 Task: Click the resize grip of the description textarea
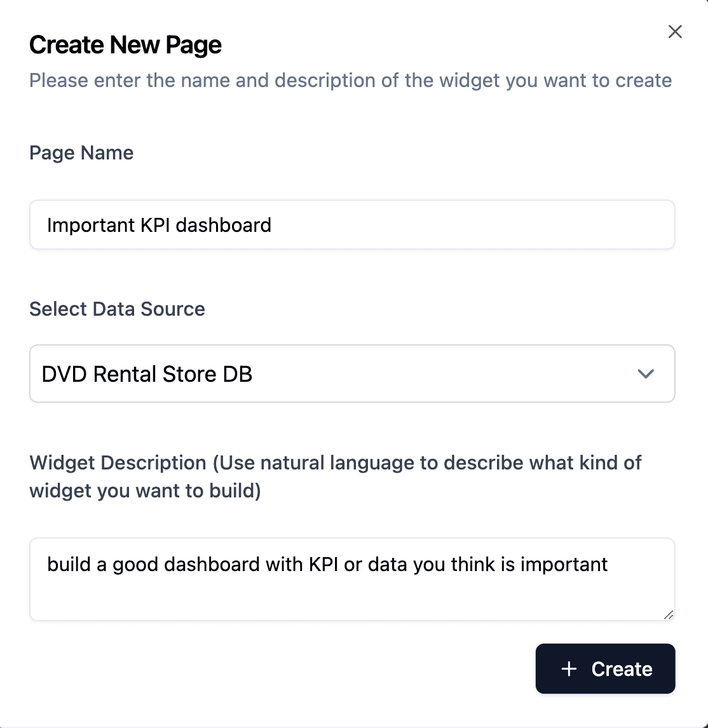click(669, 615)
